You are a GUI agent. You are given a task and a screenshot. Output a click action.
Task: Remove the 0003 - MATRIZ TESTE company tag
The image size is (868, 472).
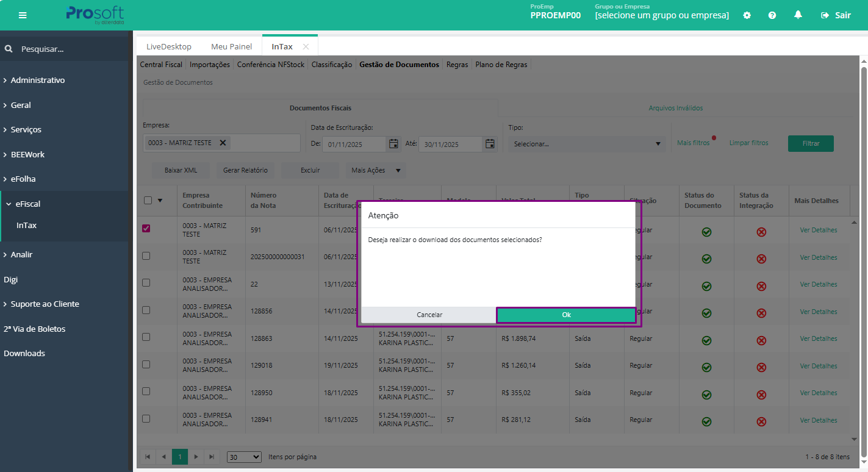pos(223,143)
